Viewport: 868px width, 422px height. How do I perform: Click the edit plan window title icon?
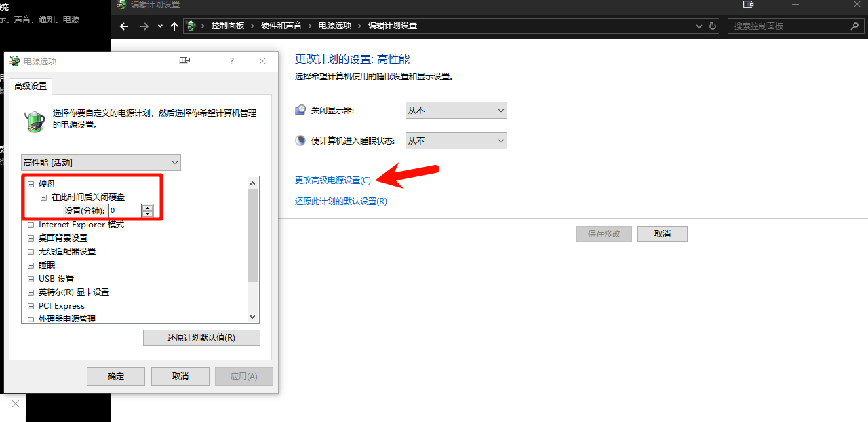pyautogui.click(x=121, y=5)
